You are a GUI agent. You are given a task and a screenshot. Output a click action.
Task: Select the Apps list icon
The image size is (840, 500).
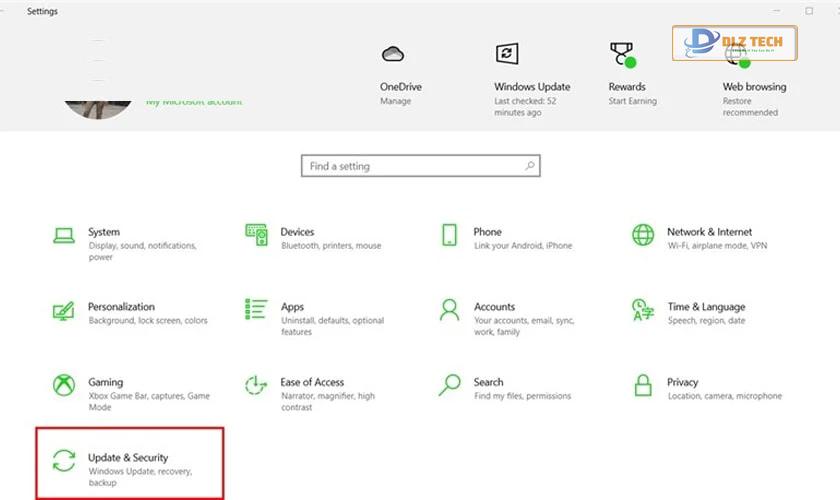pos(256,309)
